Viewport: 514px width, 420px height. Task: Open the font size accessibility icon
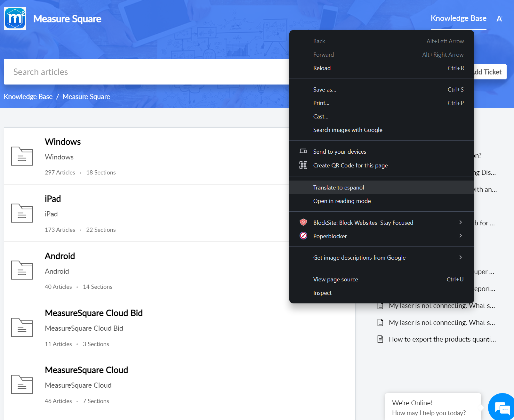[500, 19]
